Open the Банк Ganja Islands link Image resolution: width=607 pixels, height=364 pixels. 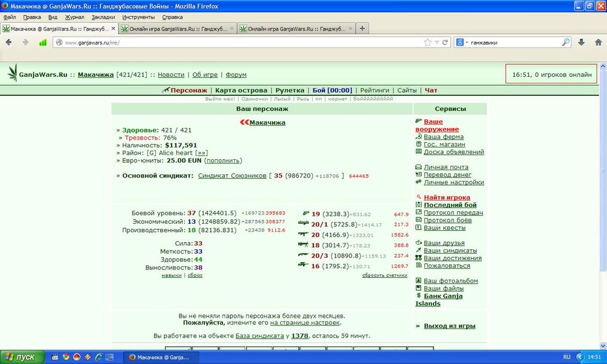point(439,299)
